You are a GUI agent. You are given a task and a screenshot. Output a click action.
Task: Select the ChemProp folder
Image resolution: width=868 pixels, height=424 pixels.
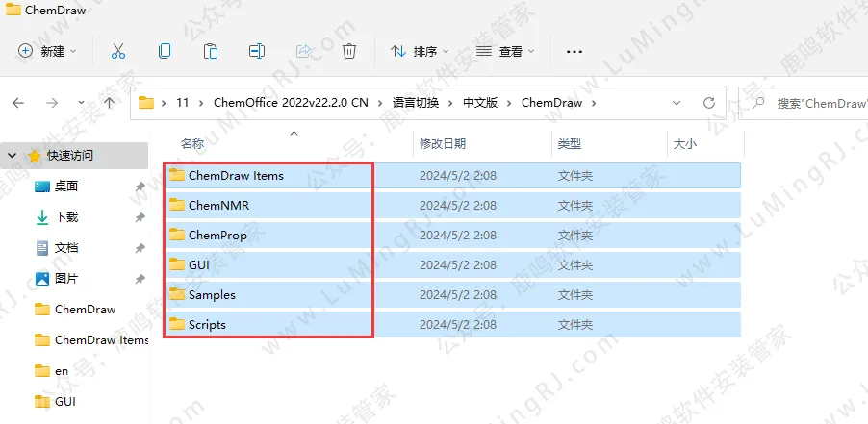pyautogui.click(x=453, y=235)
